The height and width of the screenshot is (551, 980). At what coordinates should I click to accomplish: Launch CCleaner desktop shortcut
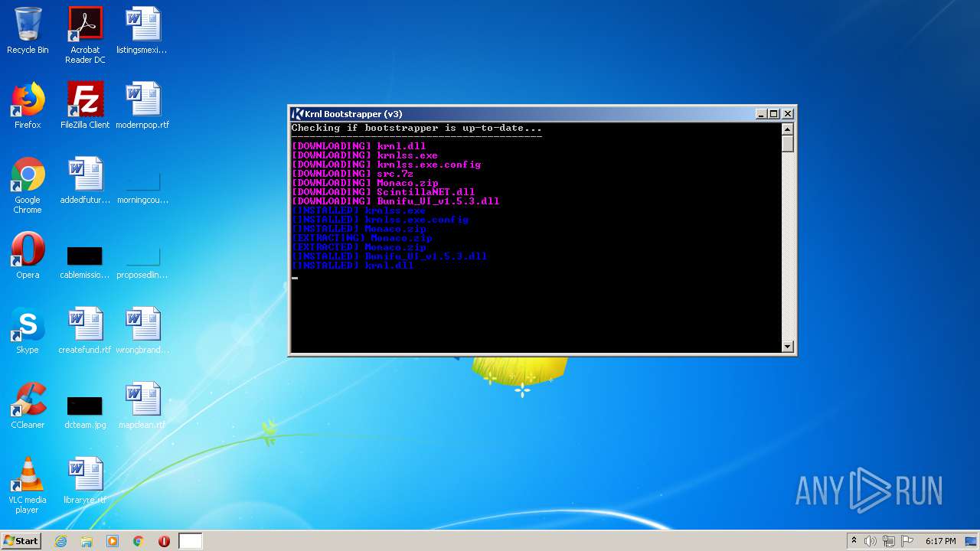28,406
